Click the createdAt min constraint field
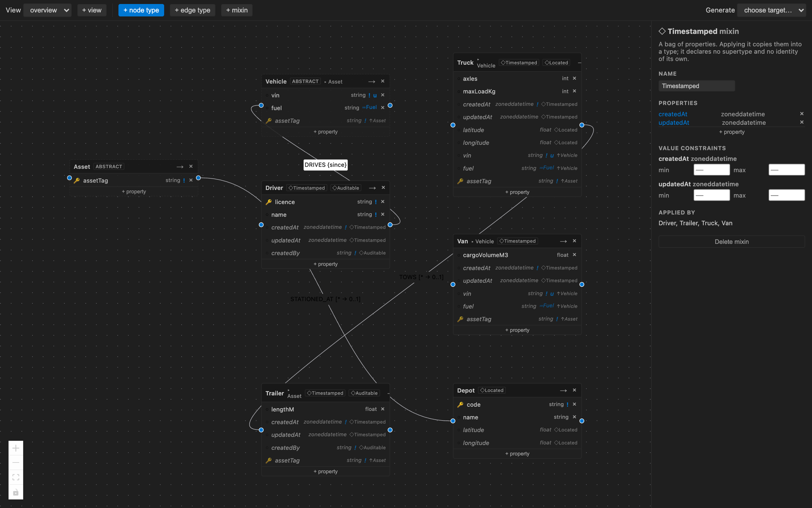This screenshot has width=812, height=508. 712,170
